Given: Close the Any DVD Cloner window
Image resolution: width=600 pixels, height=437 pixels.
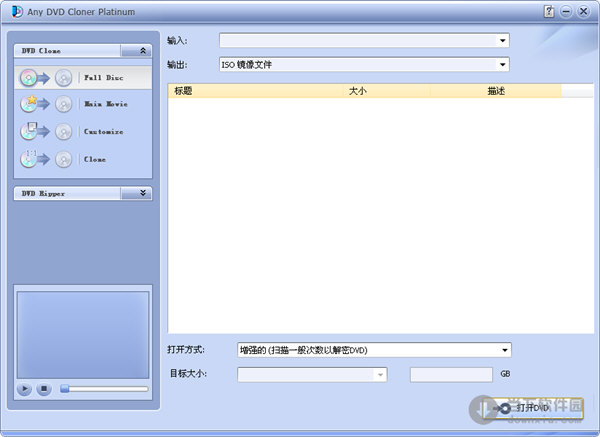Looking at the screenshot, I should pyautogui.click(x=584, y=12).
